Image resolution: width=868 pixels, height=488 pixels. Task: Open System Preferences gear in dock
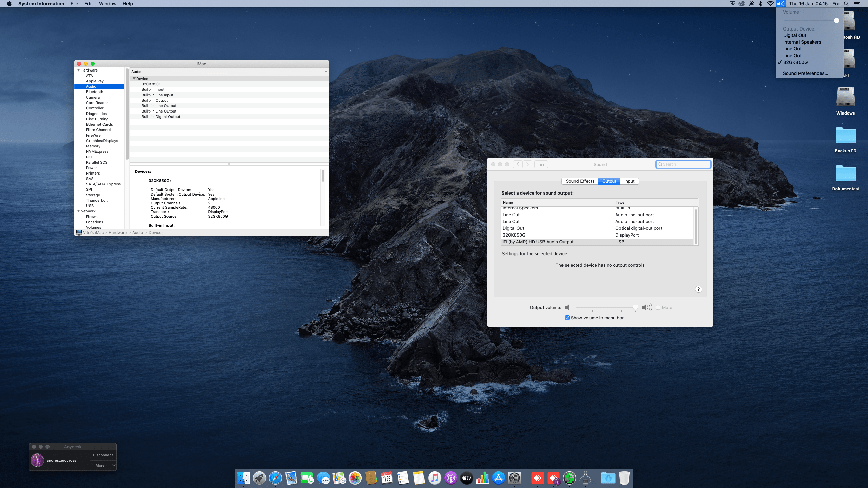(514, 478)
